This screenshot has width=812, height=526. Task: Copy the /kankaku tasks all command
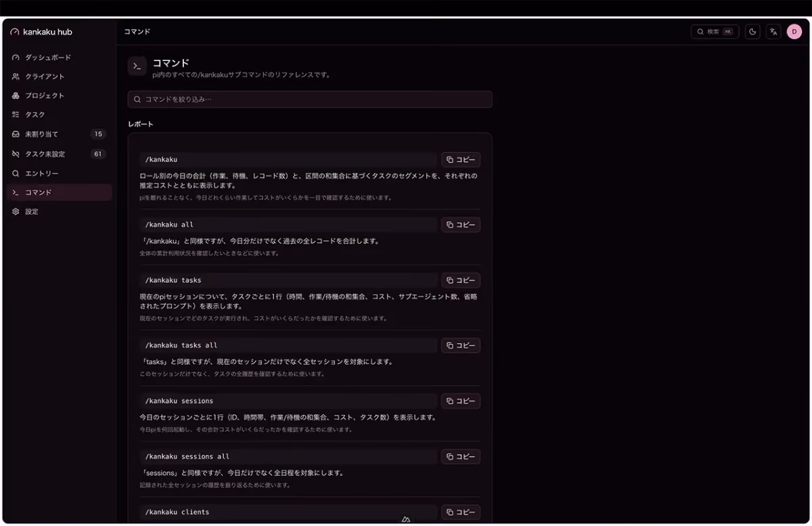coord(461,345)
